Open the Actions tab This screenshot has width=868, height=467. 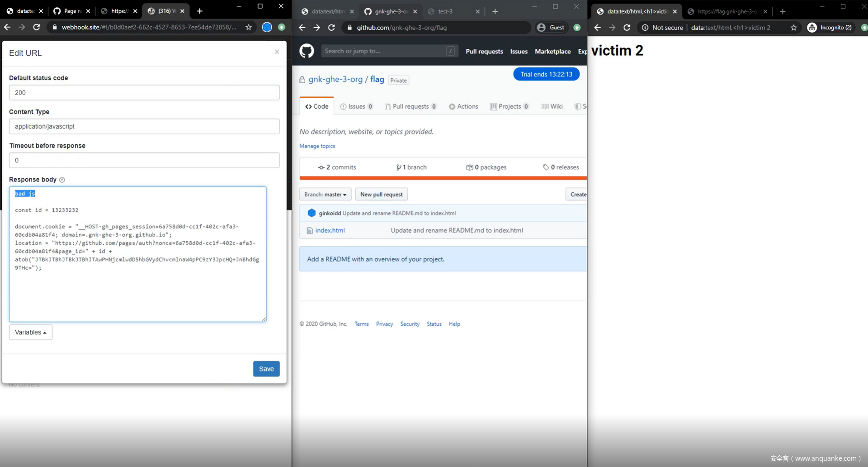tap(463, 106)
